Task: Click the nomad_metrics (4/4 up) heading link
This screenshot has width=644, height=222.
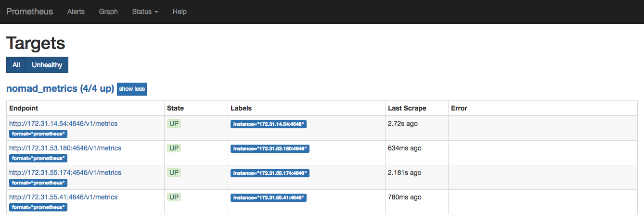Action: (60, 89)
